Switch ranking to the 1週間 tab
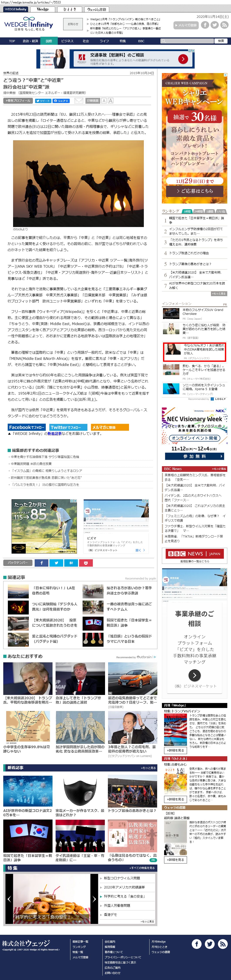This screenshot has width=231, height=980. (210, 212)
